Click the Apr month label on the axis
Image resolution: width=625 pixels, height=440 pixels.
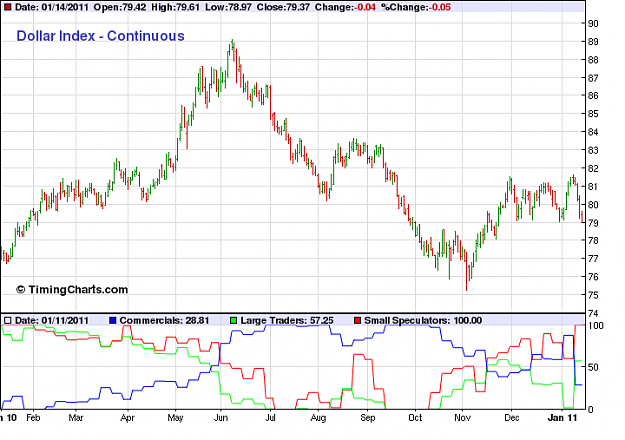point(128,418)
